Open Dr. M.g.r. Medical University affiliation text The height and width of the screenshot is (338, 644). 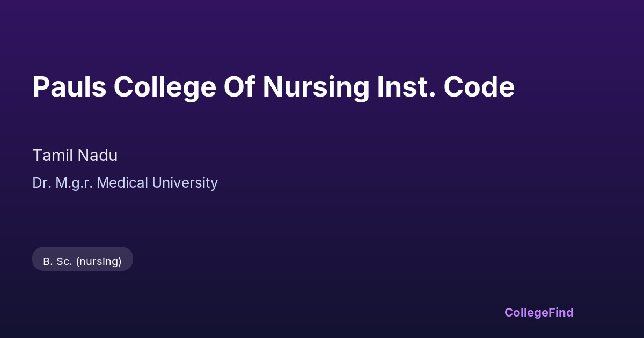tap(125, 183)
